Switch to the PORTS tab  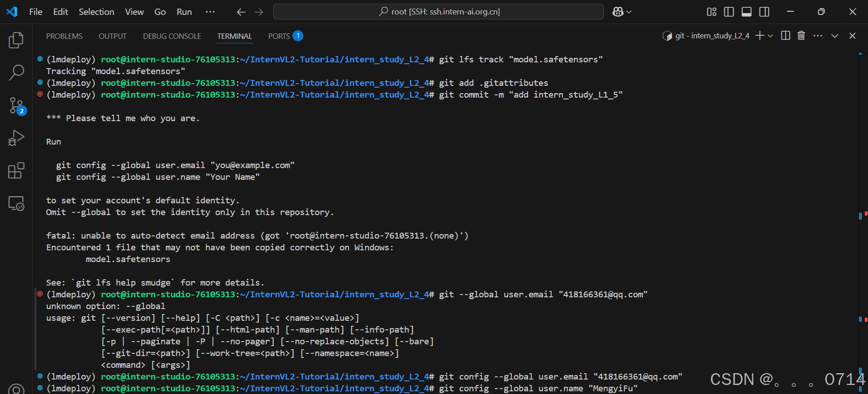(x=285, y=36)
